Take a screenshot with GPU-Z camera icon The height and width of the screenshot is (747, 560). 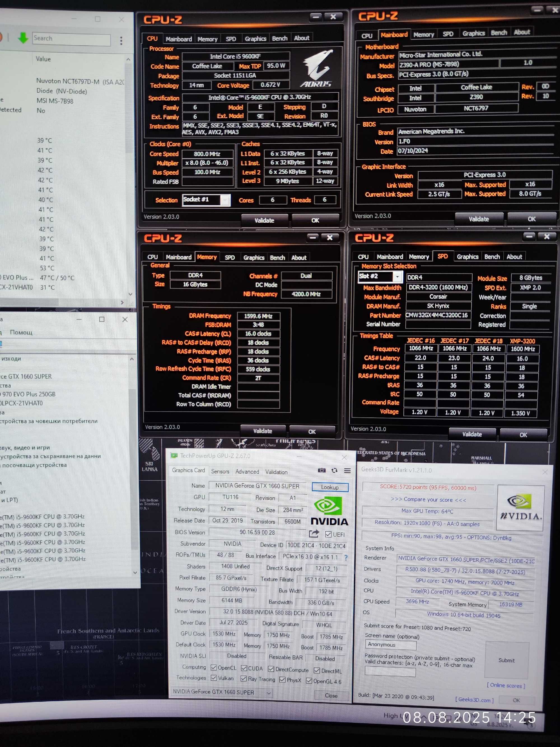pos(322,470)
